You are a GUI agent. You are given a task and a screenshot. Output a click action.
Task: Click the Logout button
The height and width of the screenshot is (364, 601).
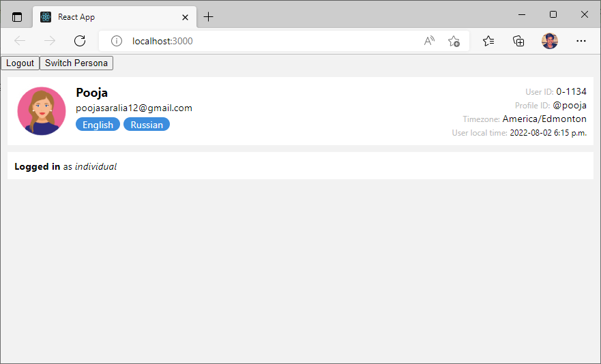20,63
